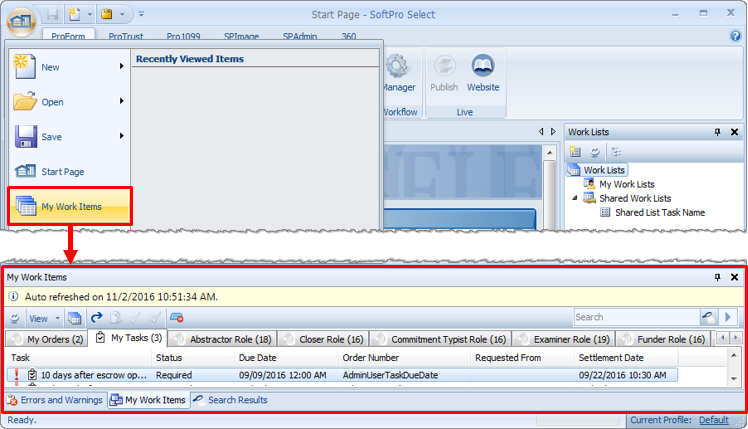Switch to the Pro1099 ribbon tab
This screenshot has height=429, width=748.
tap(183, 36)
